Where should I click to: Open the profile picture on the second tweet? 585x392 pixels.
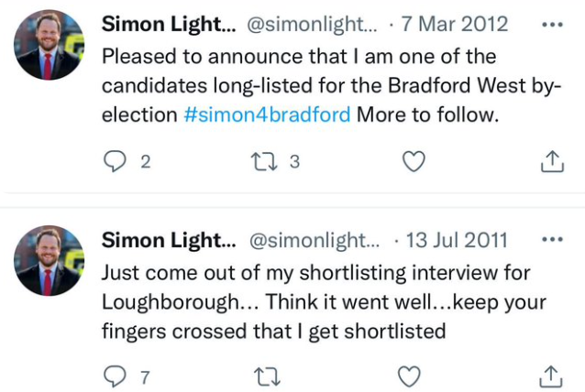[50, 261]
